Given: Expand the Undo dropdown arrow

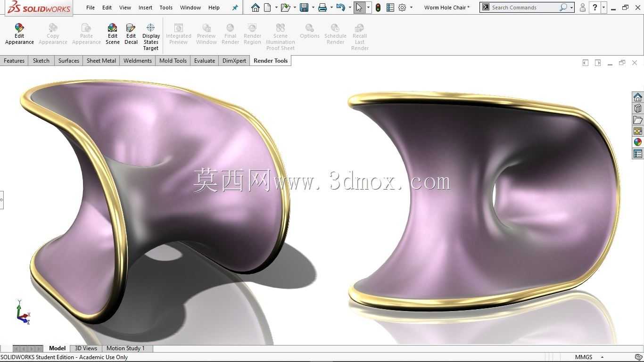Looking at the screenshot, I should pyautogui.click(x=350, y=8).
